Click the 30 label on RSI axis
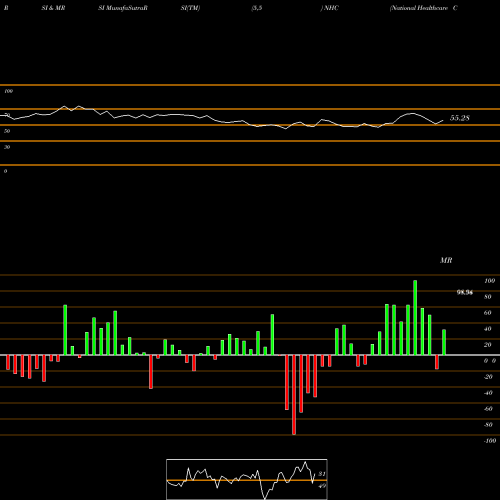 tap(7, 147)
